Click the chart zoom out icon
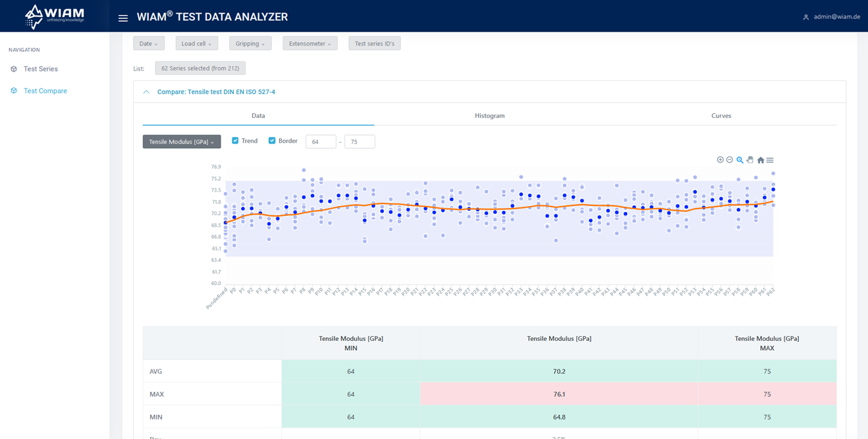This screenshot has height=439, width=868. click(x=730, y=160)
